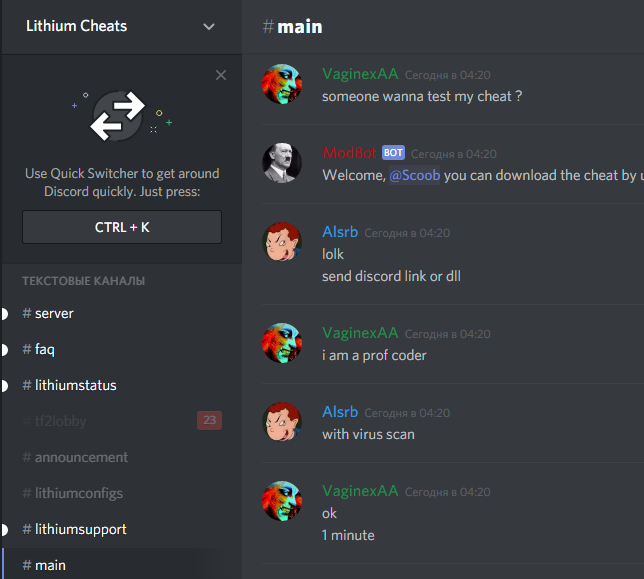This screenshot has height=579, width=644.
Task: Click the @Scoob mention link
Action: pyautogui.click(x=414, y=175)
